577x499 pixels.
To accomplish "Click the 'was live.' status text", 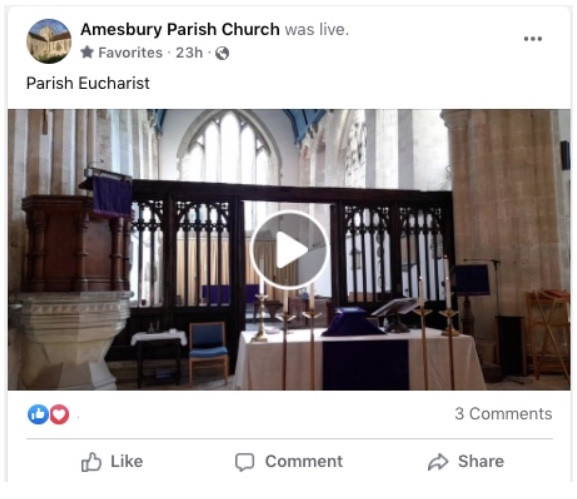I will [x=316, y=29].
